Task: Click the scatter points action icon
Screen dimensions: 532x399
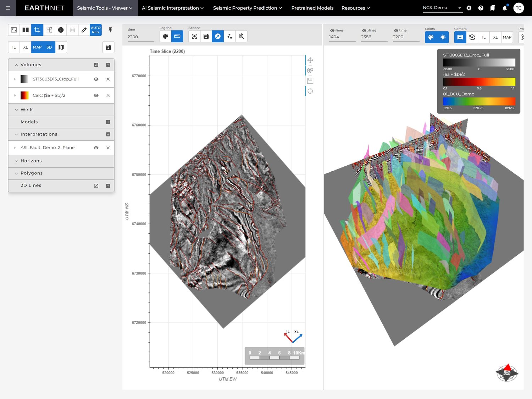Action: [x=229, y=36]
